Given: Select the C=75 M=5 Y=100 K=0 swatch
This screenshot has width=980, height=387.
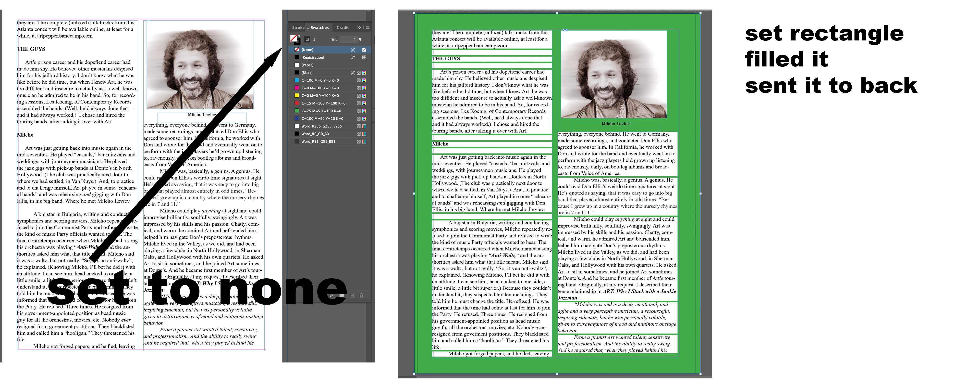Looking at the screenshot, I should pos(321,111).
